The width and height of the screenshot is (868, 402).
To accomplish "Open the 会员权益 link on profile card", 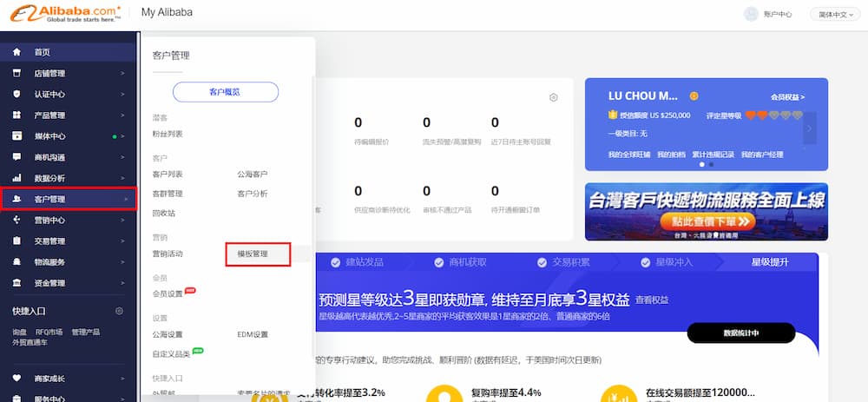I will click(787, 97).
